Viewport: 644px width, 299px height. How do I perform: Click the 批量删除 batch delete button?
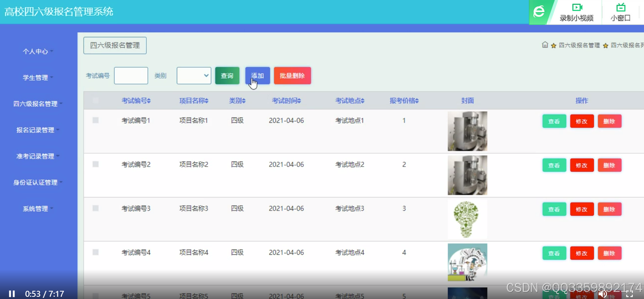tap(292, 75)
